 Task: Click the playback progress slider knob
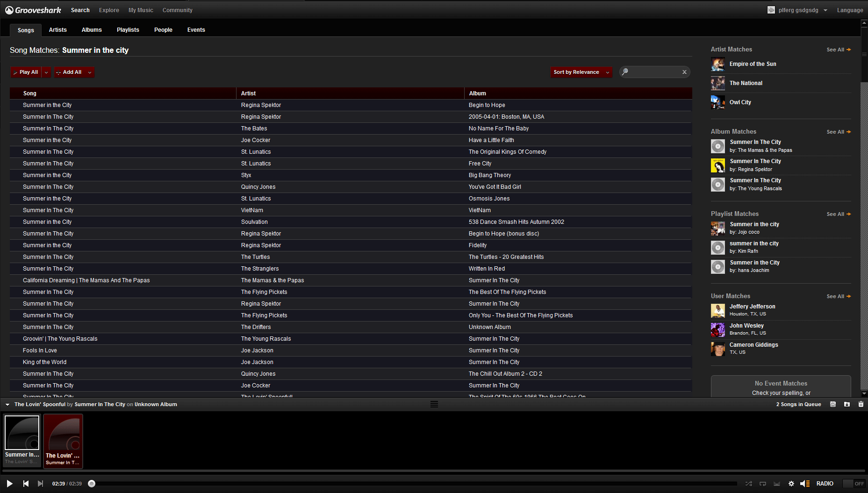coord(92,484)
